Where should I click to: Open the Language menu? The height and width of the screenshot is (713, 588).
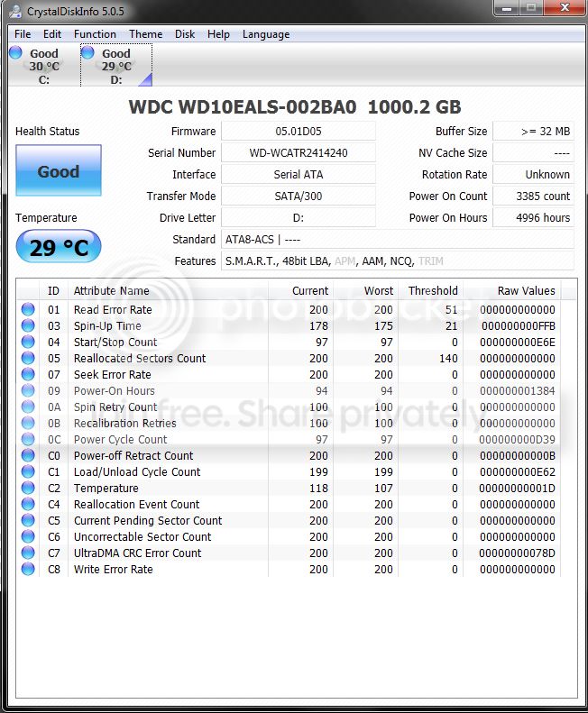click(x=266, y=34)
